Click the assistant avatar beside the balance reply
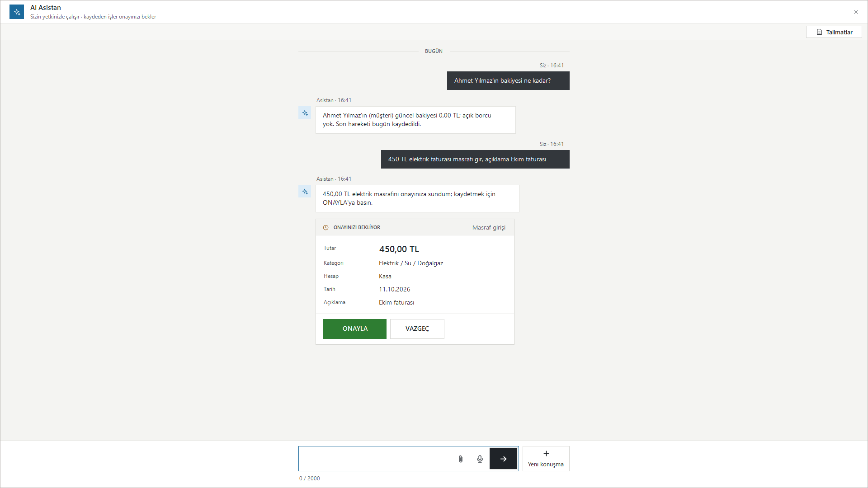 click(305, 113)
